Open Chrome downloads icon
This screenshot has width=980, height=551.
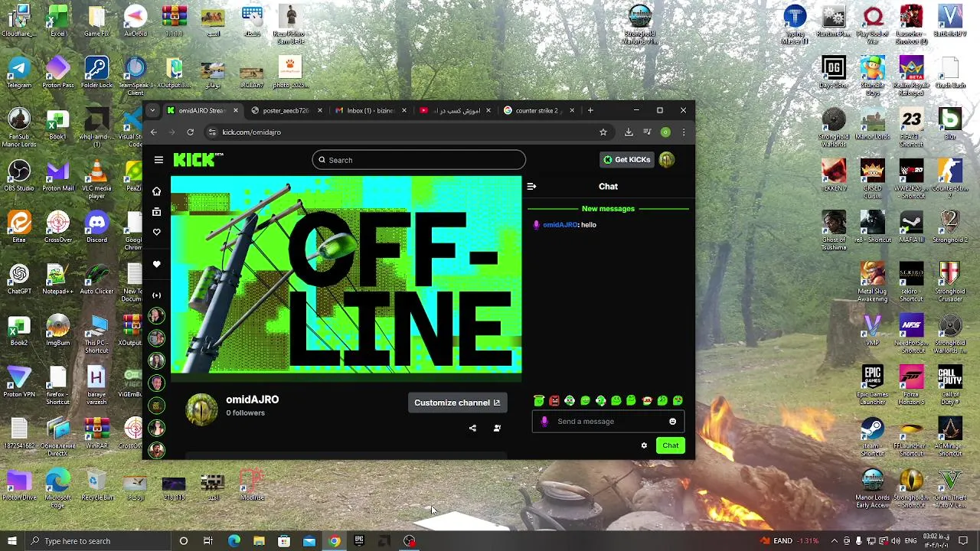click(x=629, y=132)
